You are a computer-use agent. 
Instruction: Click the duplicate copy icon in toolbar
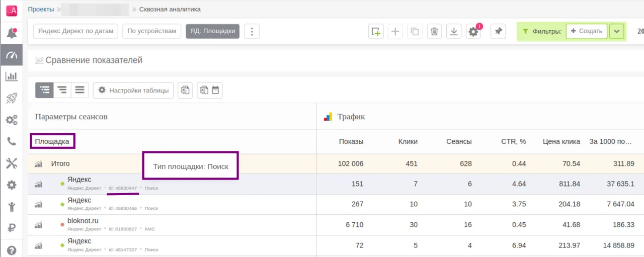click(x=415, y=31)
